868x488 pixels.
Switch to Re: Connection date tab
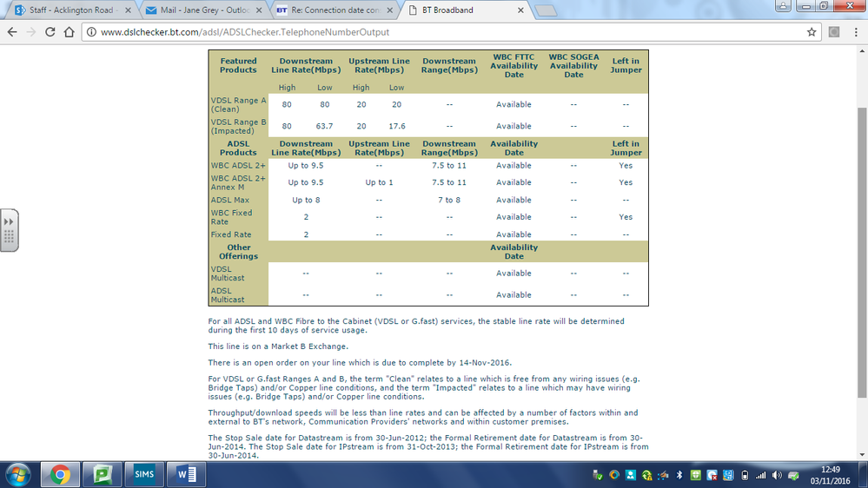(335, 10)
